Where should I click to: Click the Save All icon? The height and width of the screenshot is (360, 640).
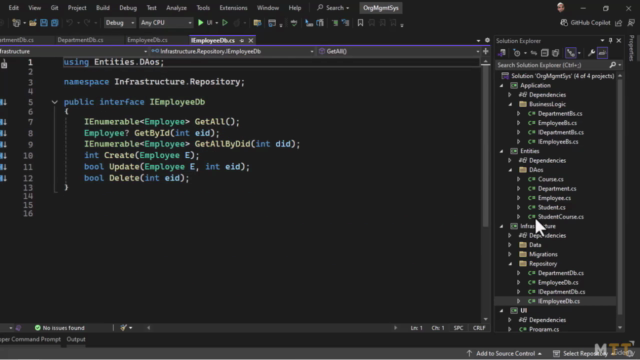pyautogui.click(x=54, y=23)
